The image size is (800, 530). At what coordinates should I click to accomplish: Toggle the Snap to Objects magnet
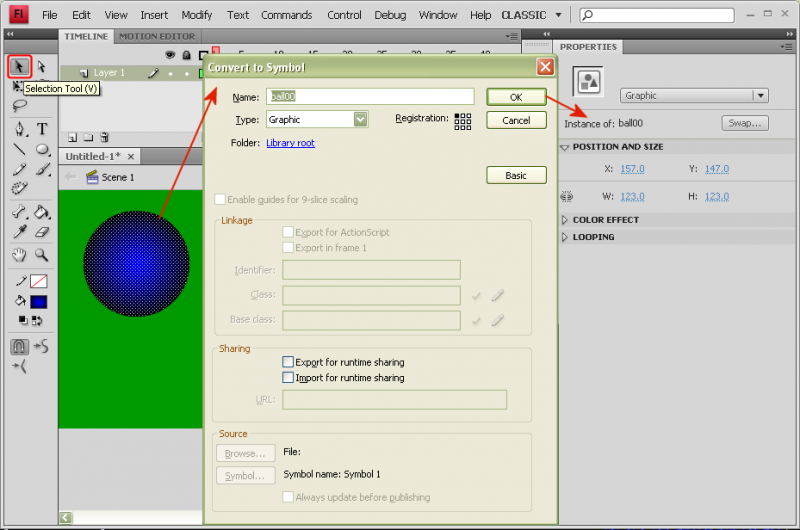(x=19, y=347)
